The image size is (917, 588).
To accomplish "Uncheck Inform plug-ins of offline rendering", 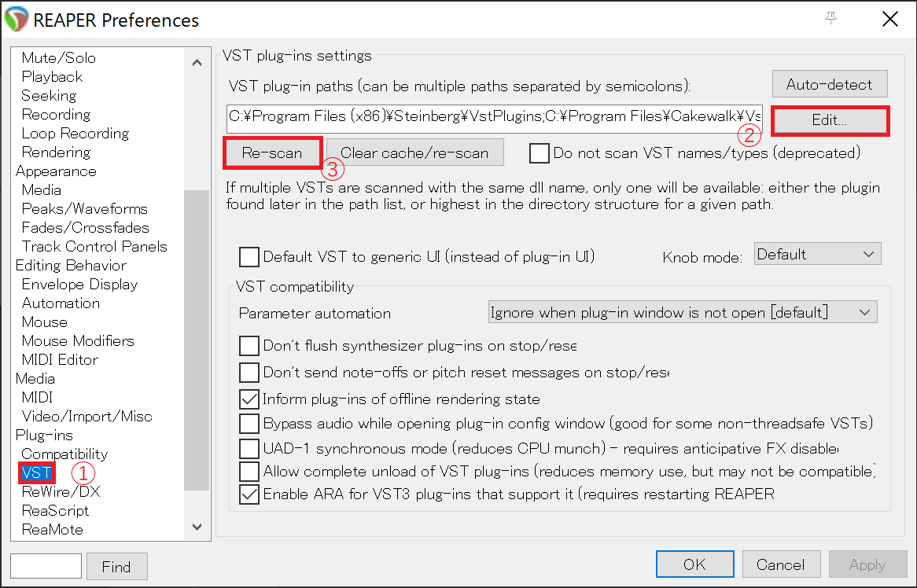I will [x=249, y=399].
